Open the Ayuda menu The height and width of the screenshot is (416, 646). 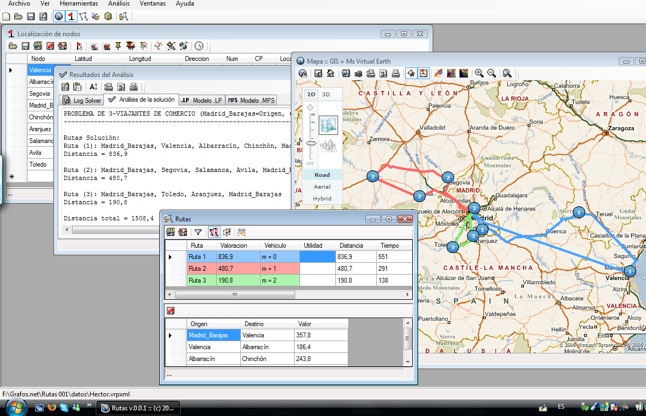(185, 4)
